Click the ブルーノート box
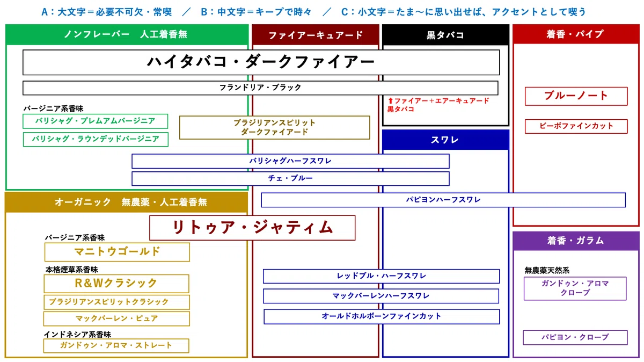 (x=576, y=96)
